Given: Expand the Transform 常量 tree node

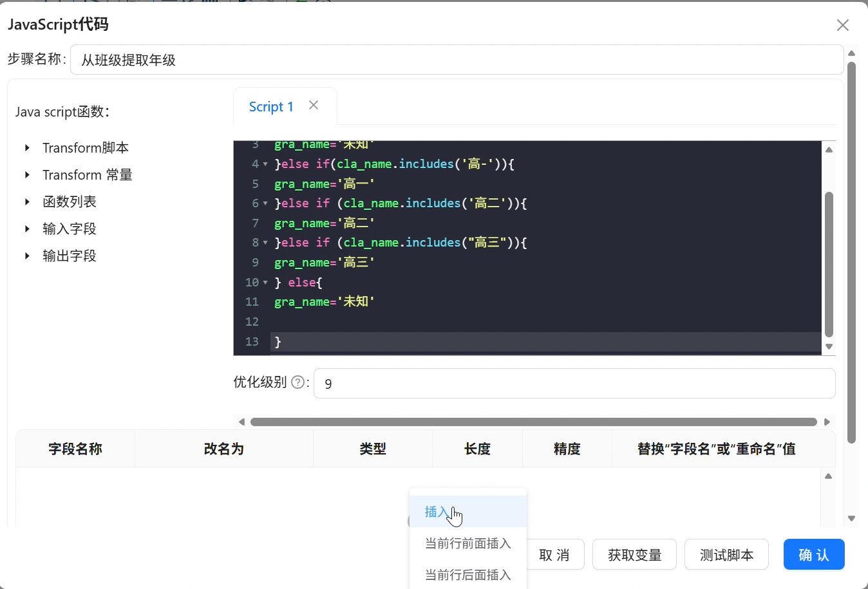Looking at the screenshot, I should [x=27, y=175].
